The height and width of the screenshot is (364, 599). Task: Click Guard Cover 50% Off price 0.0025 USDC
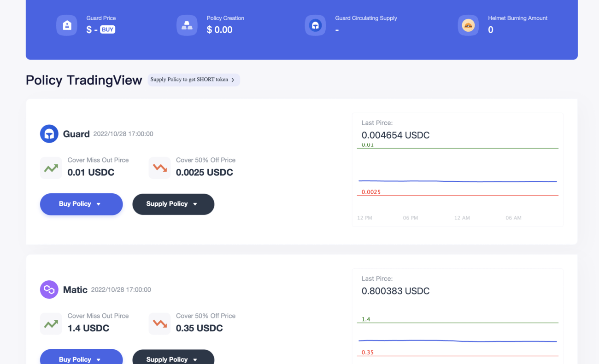click(x=205, y=173)
